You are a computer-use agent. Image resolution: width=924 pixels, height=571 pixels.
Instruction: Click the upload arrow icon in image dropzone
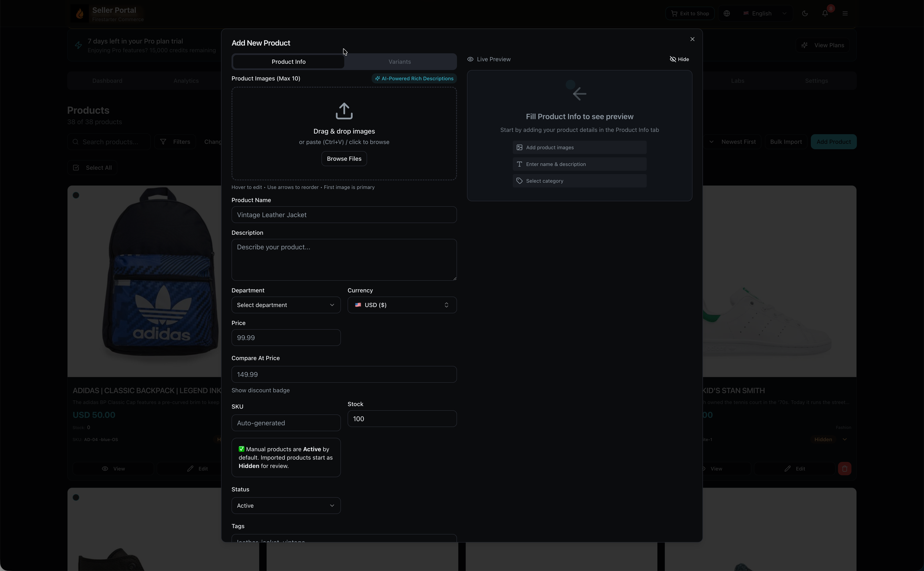point(344,111)
